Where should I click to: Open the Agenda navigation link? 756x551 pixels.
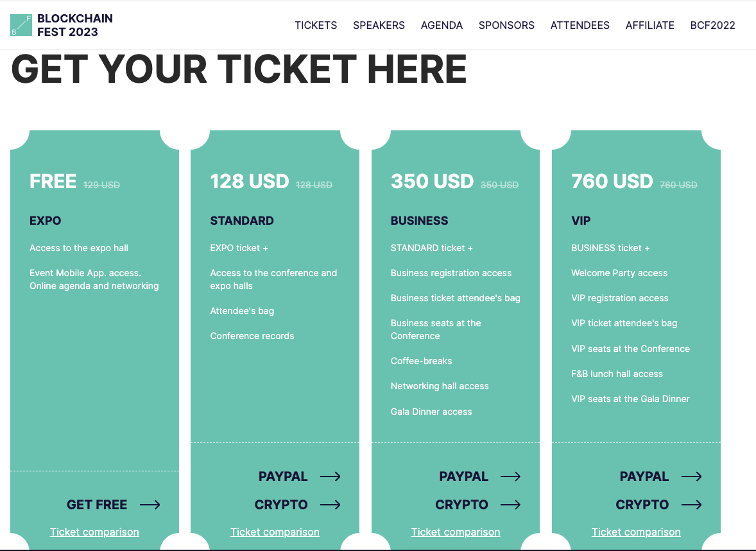coord(442,26)
